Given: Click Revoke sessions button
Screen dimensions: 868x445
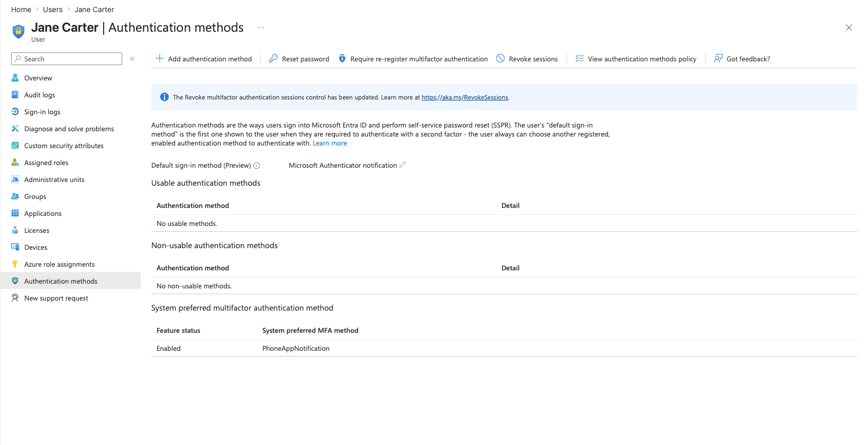Looking at the screenshot, I should point(527,59).
